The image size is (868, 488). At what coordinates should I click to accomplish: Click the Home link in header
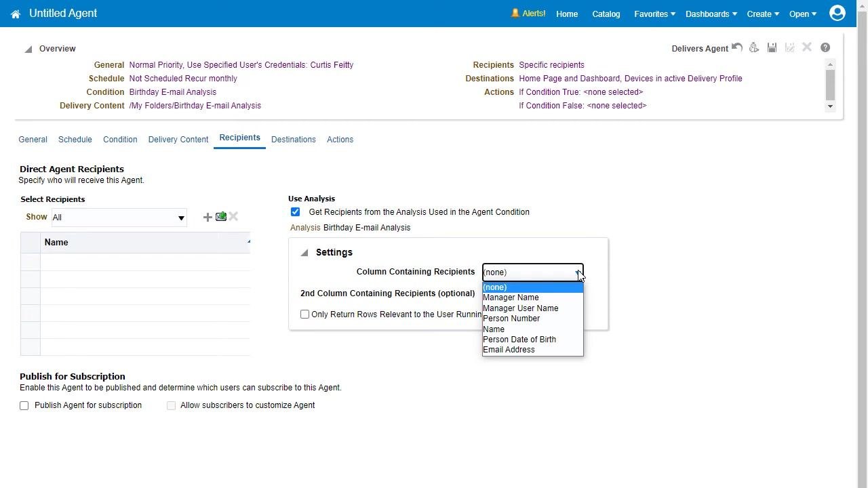point(567,14)
